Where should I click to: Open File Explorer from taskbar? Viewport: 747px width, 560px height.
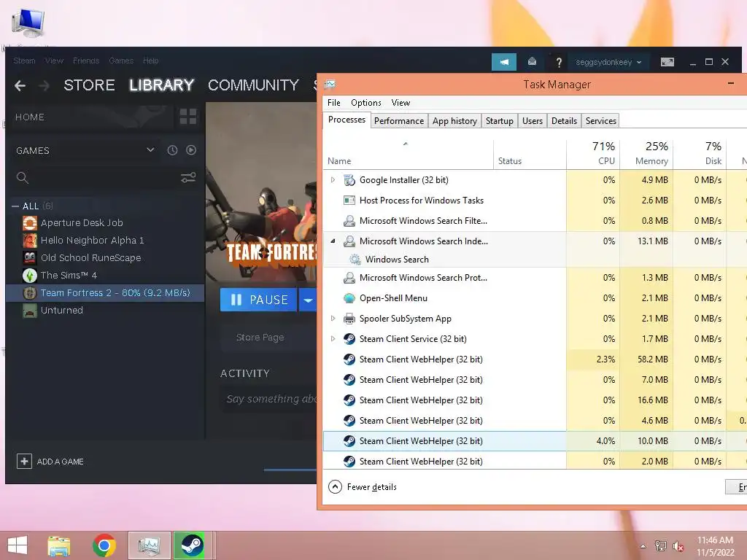59,545
